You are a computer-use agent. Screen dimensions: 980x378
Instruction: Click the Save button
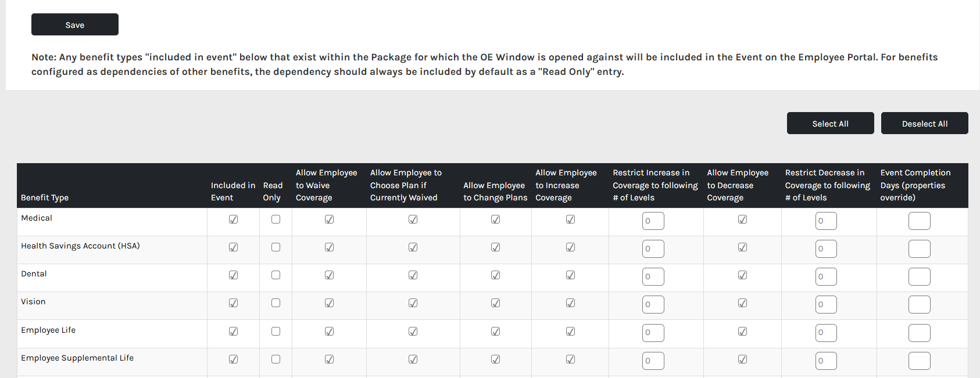(x=75, y=24)
